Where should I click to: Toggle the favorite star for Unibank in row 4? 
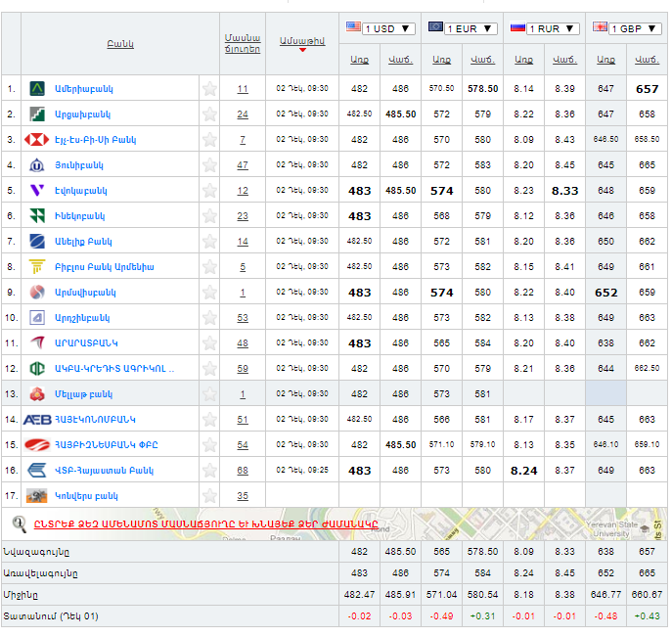[209, 165]
